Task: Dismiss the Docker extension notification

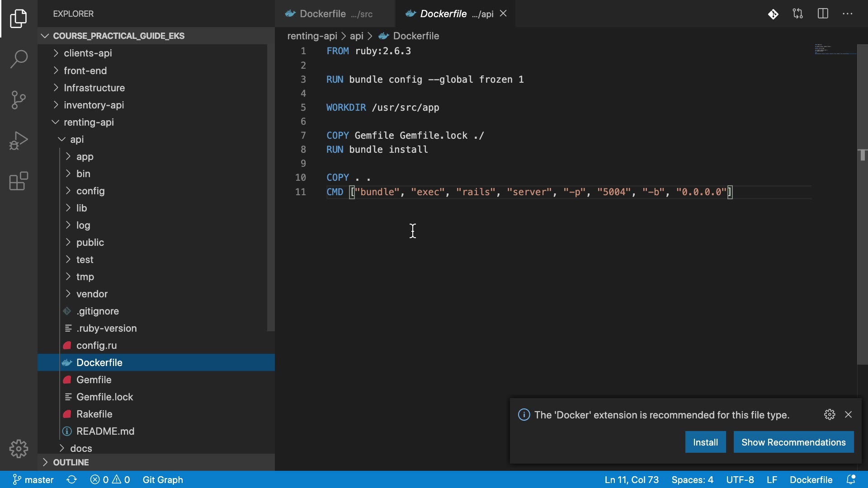Action: (849, 414)
